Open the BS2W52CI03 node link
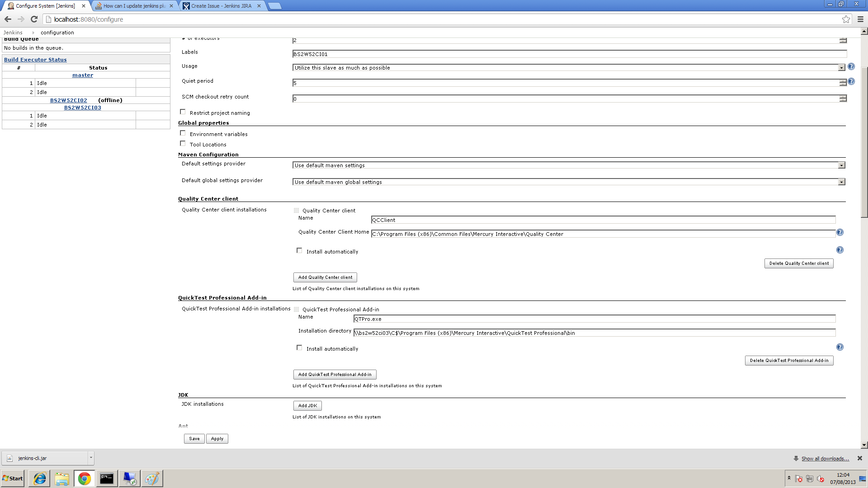The image size is (868, 488). click(x=82, y=108)
